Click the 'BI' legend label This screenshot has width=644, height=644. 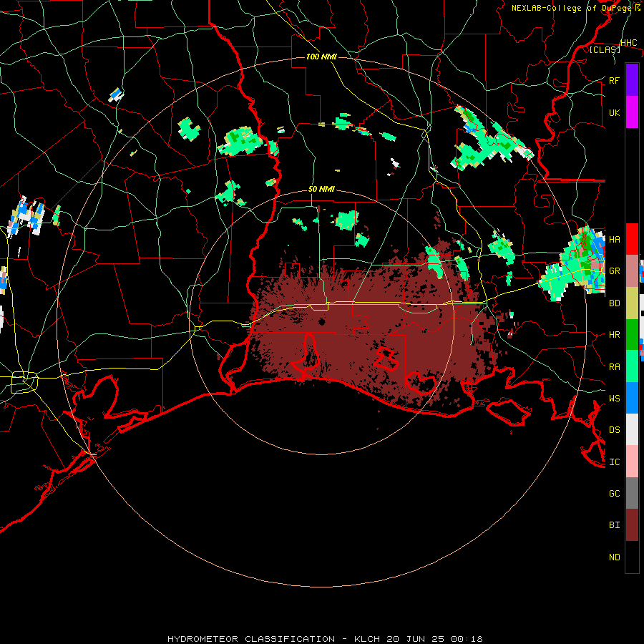(x=614, y=525)
